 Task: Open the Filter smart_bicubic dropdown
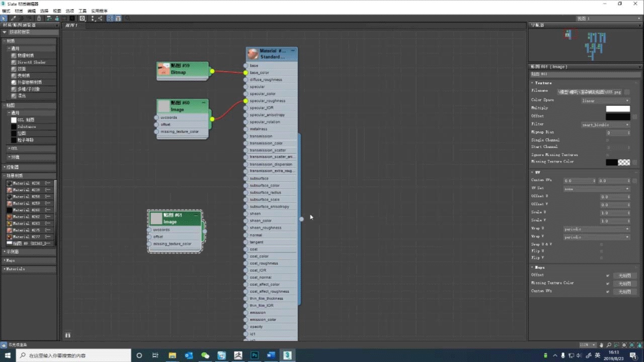pyautogui.click(x=606, y=125)
